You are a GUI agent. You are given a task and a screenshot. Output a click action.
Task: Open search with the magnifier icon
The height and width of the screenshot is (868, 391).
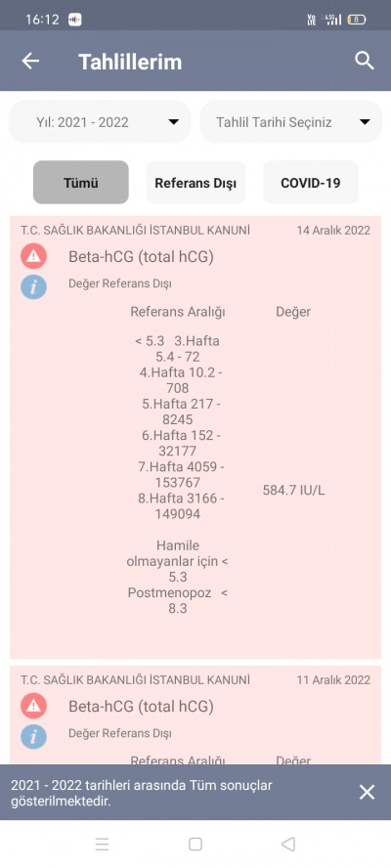364,61
